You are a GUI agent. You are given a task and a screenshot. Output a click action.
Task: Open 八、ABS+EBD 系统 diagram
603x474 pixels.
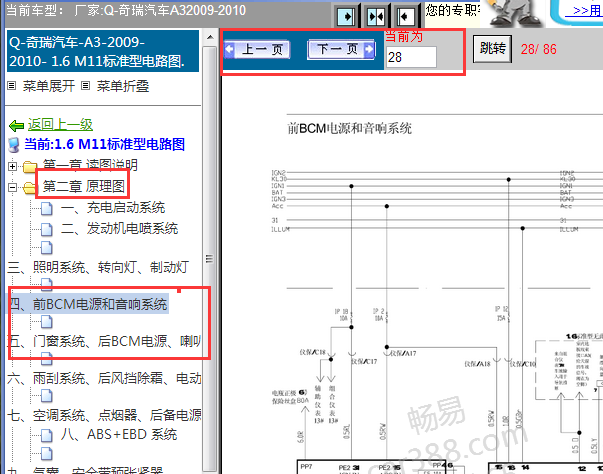(119, 434)
